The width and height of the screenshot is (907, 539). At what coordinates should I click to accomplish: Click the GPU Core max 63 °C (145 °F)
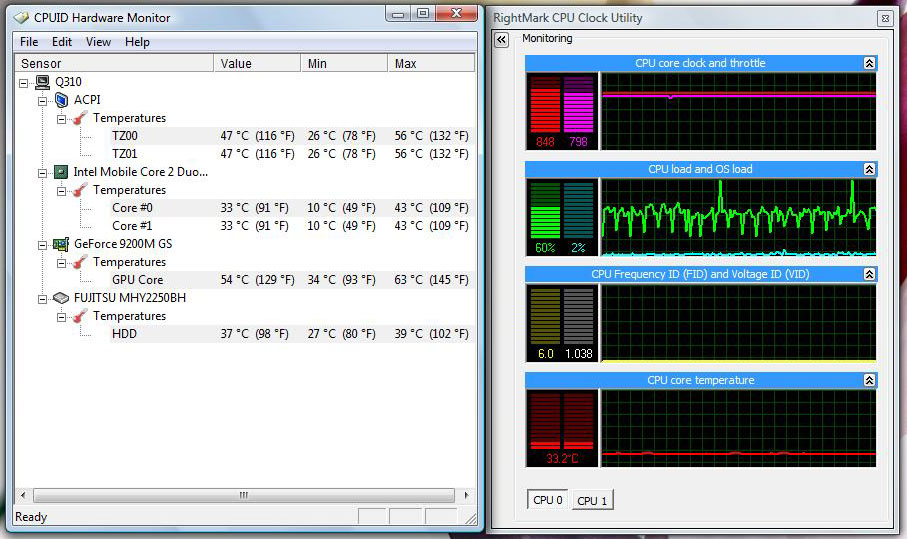[x=432, y=280]
